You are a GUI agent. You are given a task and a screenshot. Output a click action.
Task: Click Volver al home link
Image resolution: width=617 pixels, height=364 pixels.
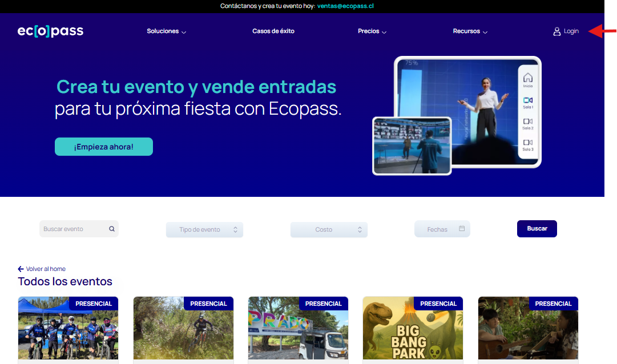pyautogui.click(x=46, y=269)
